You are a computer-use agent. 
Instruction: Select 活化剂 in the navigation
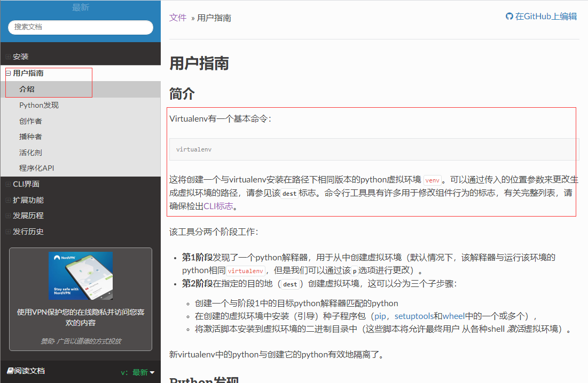click(x=31, y=152)
